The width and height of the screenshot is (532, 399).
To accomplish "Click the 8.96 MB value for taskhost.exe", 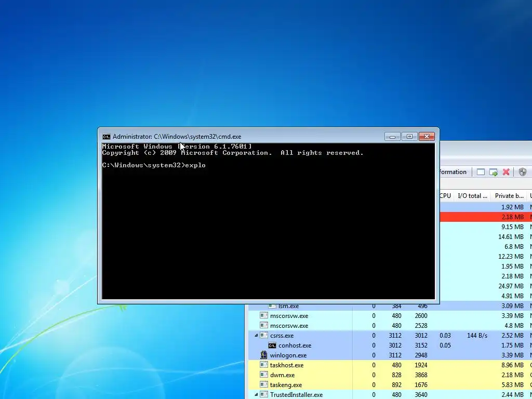I will coord(512,365).
